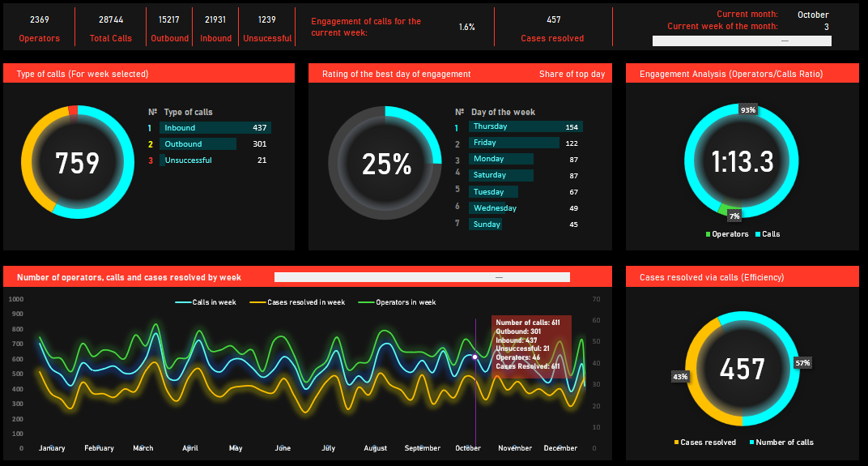Screen dimensions: 868x466
Task: Click the yellow Cases resolved legend marker
Action: click(677, 442)
